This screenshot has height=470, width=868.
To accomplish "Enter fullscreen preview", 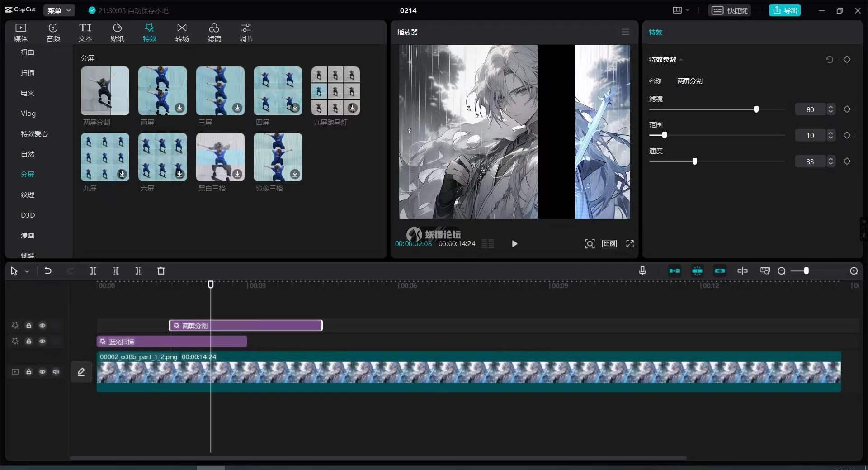I will [x=630, y=244].
